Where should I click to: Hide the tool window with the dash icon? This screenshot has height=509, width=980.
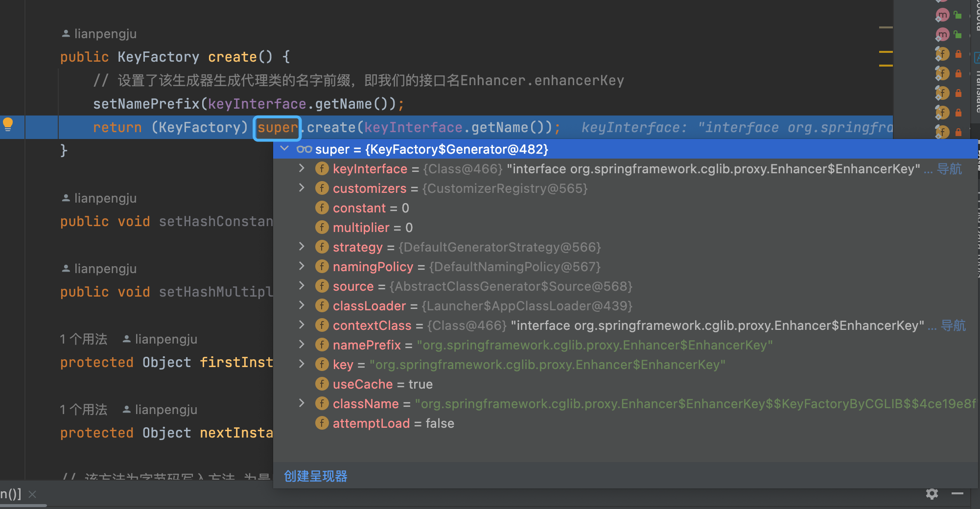[x=957, y=494]
